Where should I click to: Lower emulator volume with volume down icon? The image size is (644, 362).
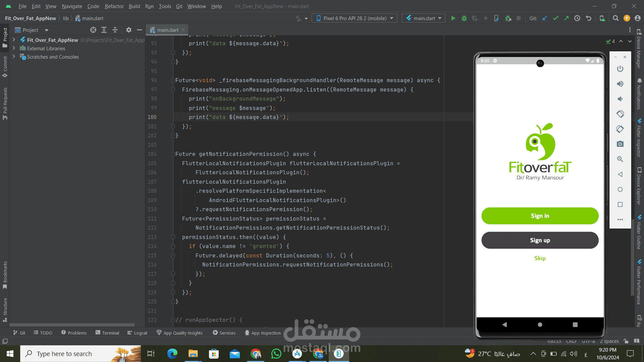620,99
